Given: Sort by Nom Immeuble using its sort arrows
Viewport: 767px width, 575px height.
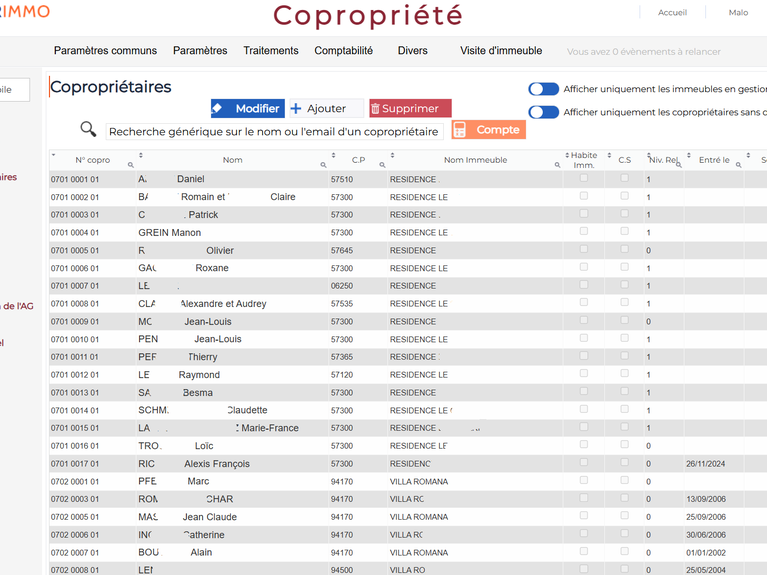Looking at the screenshot, I should [392, 155].
